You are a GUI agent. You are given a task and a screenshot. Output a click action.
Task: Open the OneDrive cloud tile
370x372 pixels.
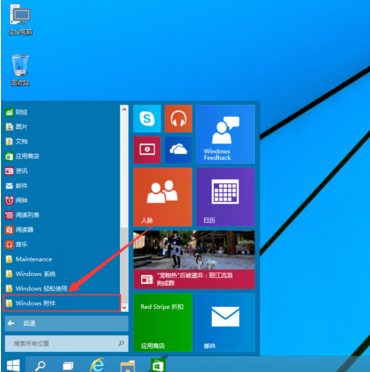point(178,150)
